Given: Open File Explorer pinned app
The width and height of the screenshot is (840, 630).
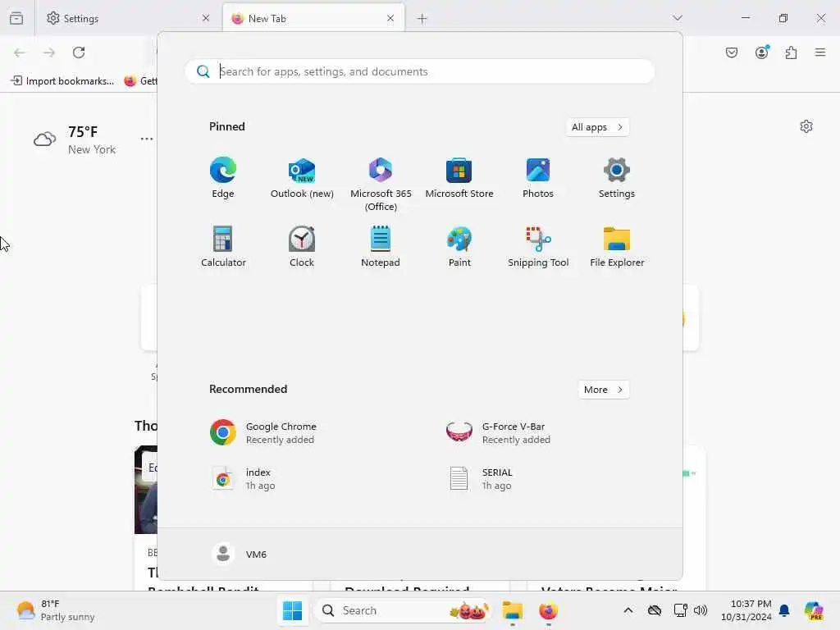Looking at the screenshot, I should [617, 246].
